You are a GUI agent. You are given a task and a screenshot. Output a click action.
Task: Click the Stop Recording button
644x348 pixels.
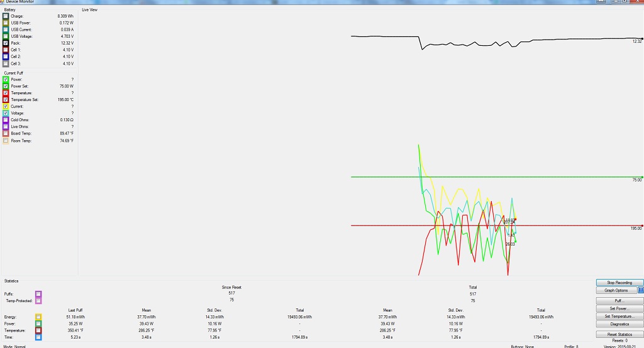(619, 283)
